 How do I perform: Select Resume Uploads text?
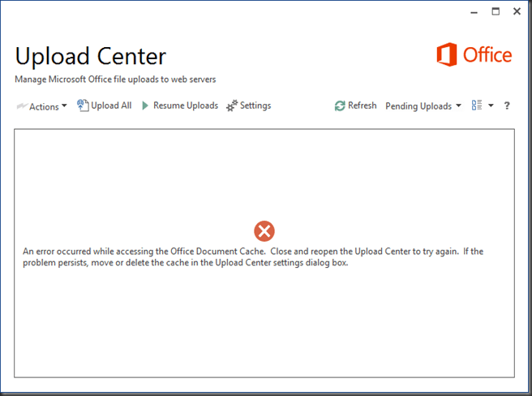click(186, 105)
